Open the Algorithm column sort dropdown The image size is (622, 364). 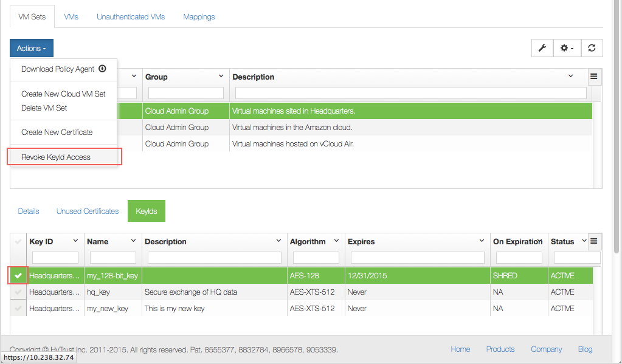click(x=335, y=241)
